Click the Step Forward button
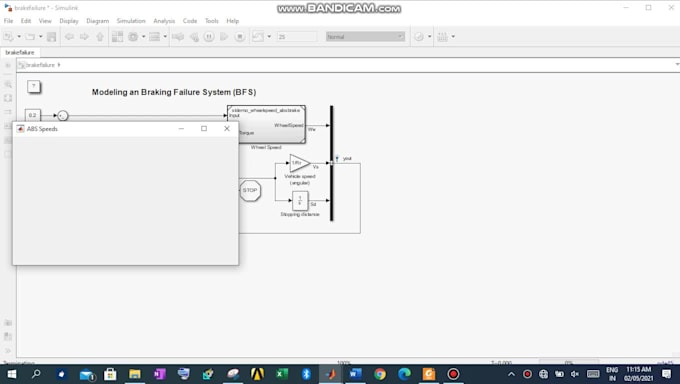Viewport: 680px width, 384px height. pyautogui.click(x=224, y=37)
